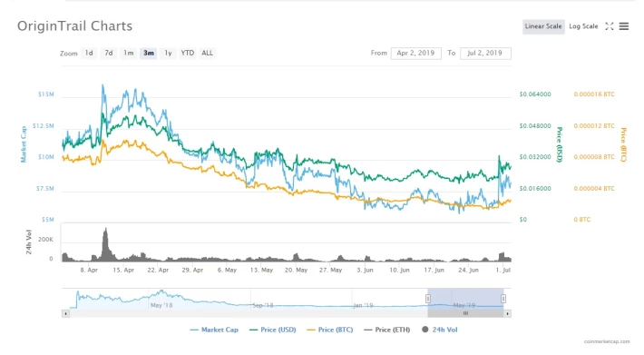
Task: Set zoom to 1y
Action: 168,53
